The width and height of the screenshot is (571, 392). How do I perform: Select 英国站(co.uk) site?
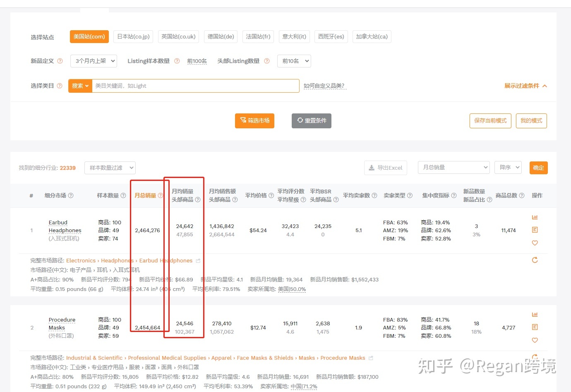pyautogui.click(x=178, y=36)
